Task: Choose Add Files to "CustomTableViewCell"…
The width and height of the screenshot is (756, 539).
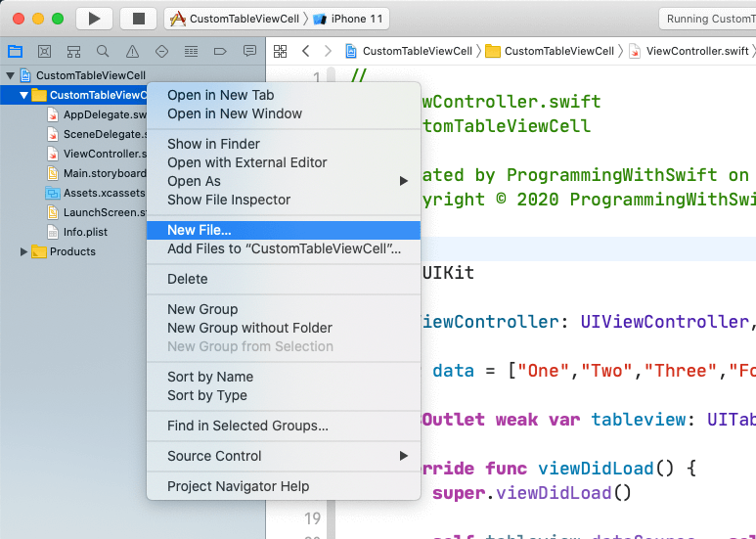Action: point(284,249)
